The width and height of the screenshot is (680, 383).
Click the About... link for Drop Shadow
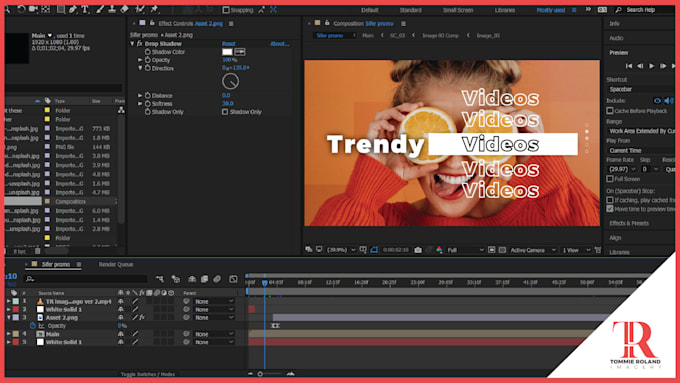(280, 44)
